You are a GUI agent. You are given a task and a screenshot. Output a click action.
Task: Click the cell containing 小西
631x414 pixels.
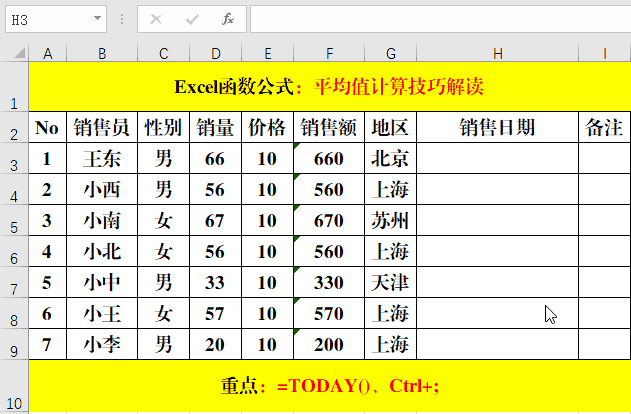pyautogui.click(x=102, y=189)
